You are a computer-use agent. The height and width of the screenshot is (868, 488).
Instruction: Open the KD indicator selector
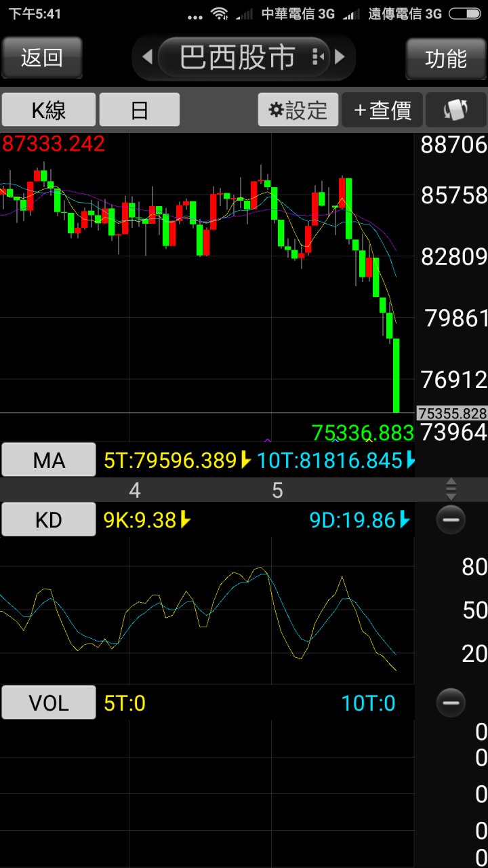coord(49,519)
